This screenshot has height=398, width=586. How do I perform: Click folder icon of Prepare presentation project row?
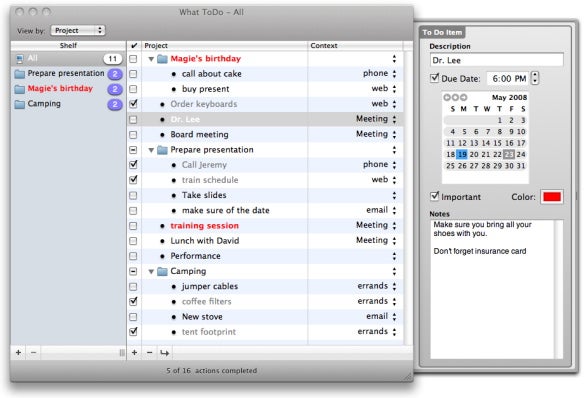pyautogui.click(x=162, y=150)
